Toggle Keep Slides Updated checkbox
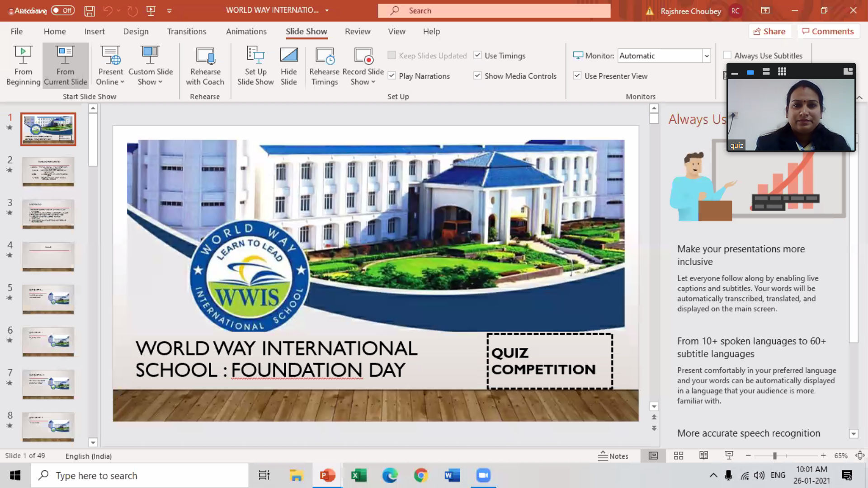The image size is (868, 488). (x=392, y=55)
